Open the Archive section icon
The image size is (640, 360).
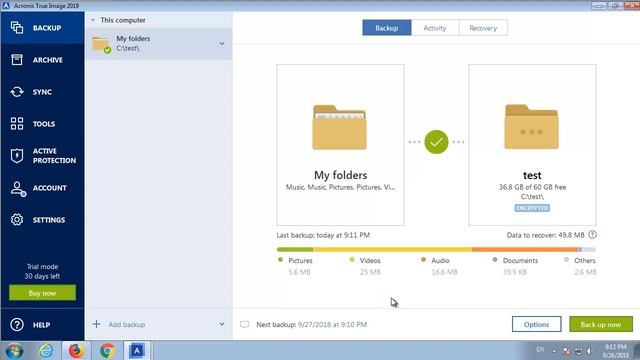tap(17, 60)
